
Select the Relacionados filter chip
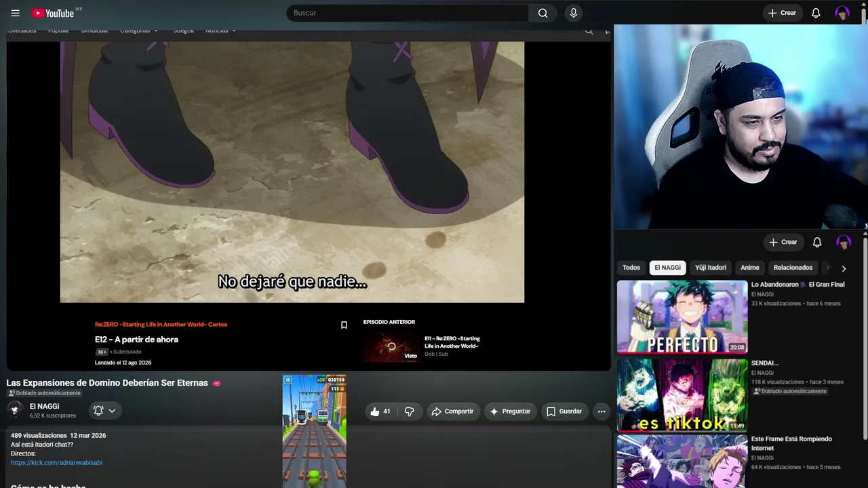coord(793,268)
